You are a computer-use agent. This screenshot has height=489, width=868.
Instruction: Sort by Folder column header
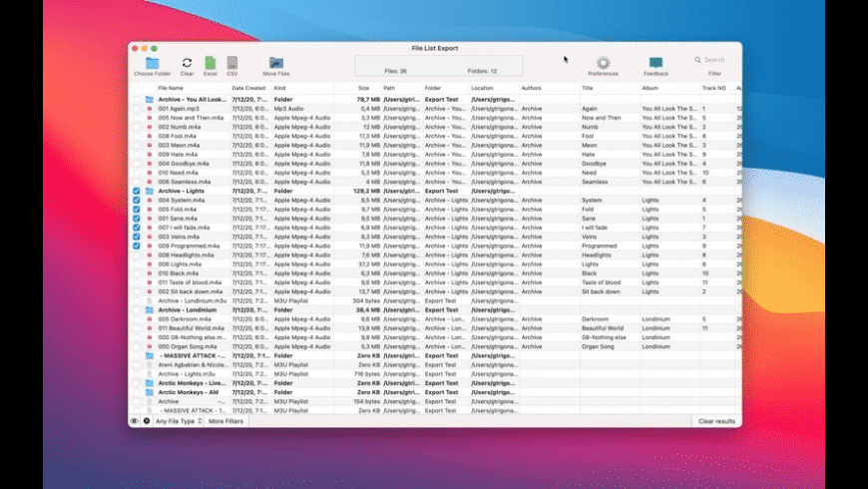click(x=433, y=88)
